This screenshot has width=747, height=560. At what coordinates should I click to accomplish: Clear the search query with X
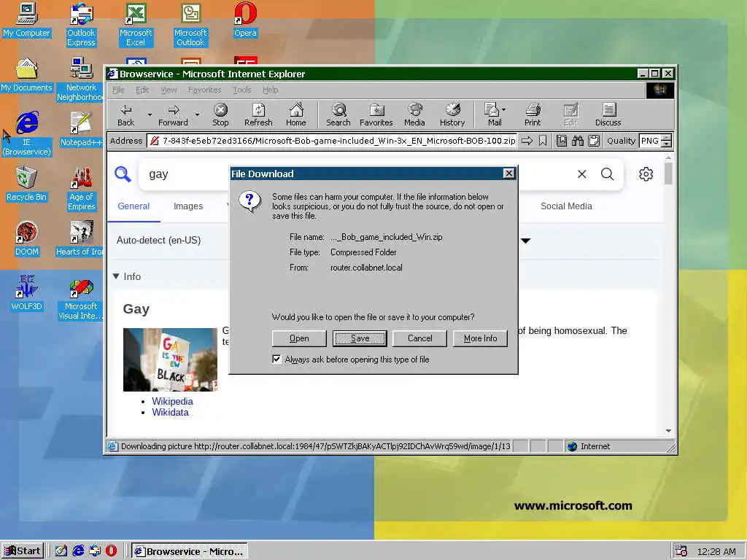[x=581, y=174]
